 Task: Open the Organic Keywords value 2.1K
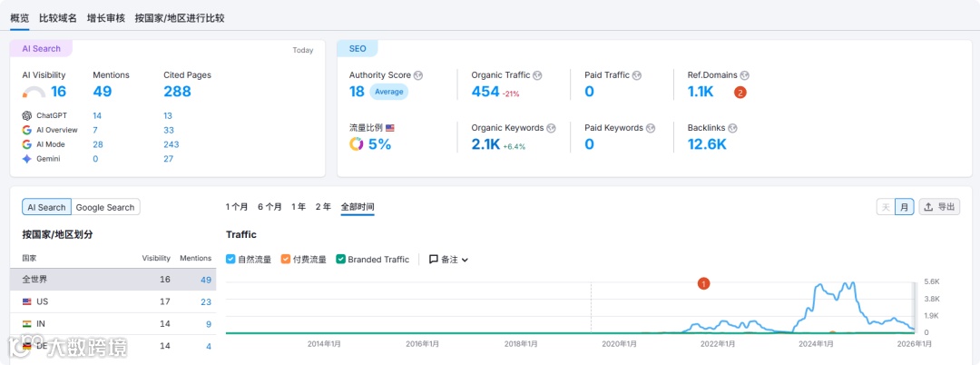485,144
